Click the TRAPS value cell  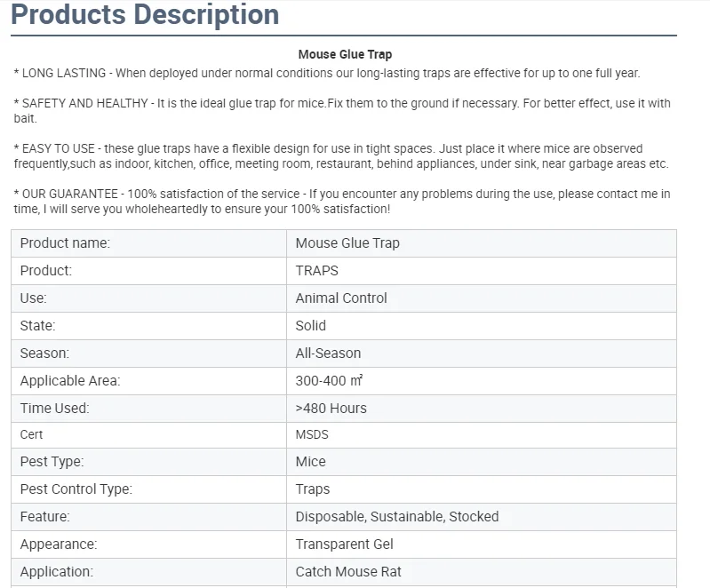tap(317, 271)
